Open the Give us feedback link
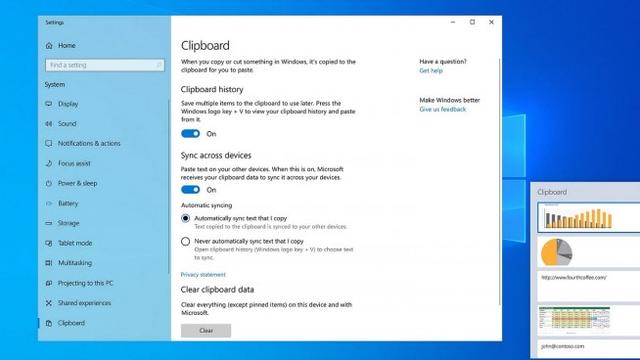 tap(442, 109)
